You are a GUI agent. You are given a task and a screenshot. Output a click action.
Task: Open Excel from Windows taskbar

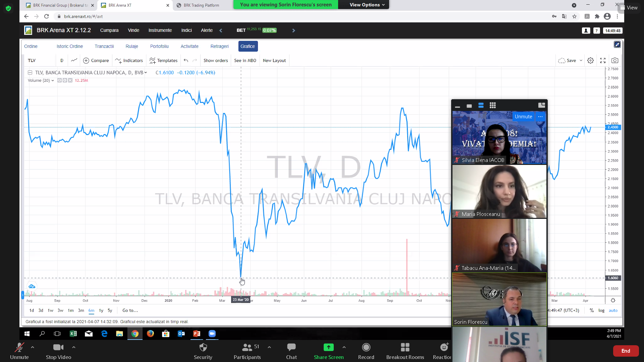click(73, 334)
